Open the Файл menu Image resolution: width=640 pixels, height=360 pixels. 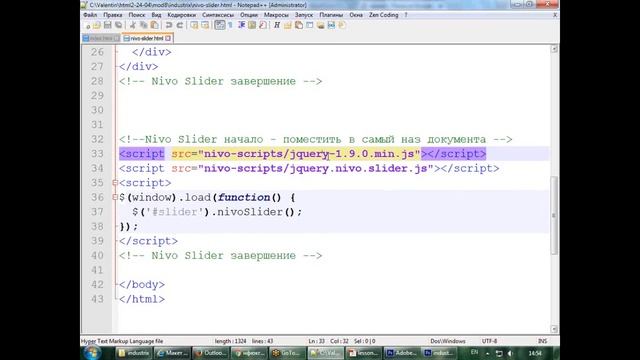pyautogui.click(x=90, y=15)
